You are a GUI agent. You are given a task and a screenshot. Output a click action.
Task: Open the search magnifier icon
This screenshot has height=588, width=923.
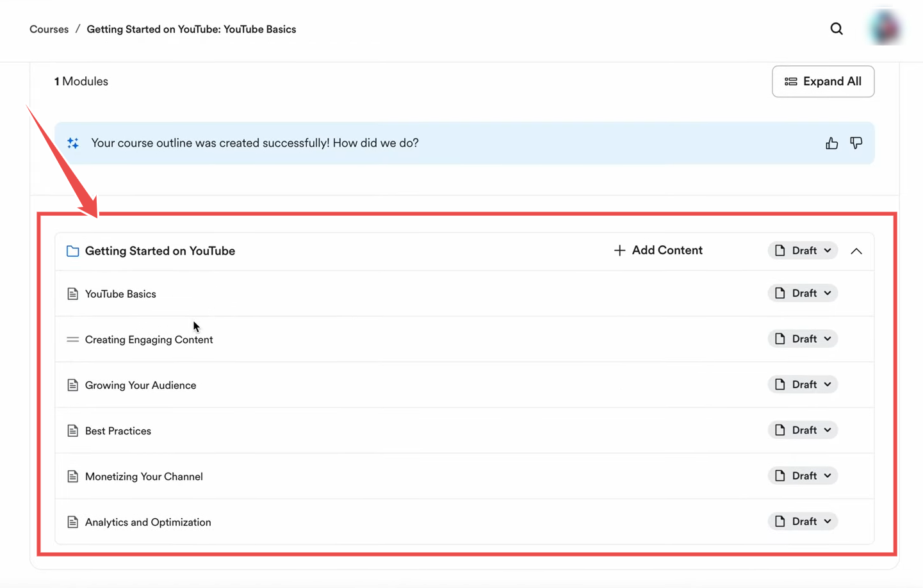pos(837,29)
